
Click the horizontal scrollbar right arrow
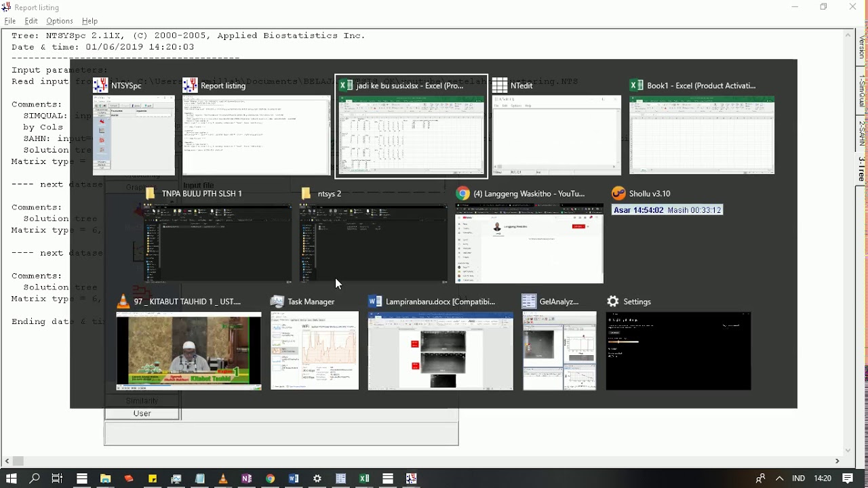point(837,461)
